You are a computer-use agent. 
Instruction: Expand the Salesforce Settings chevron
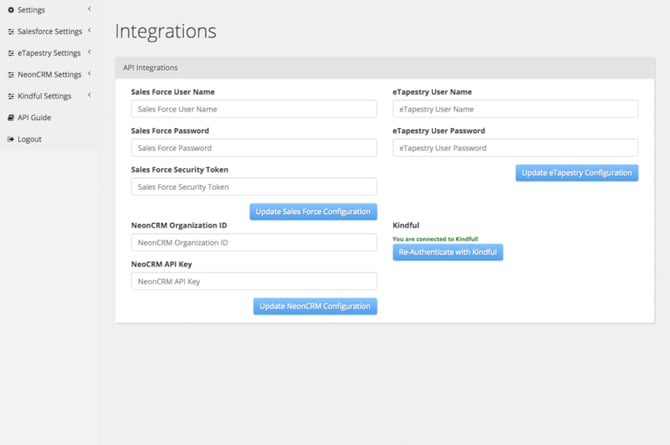click(x=89, y=30)
